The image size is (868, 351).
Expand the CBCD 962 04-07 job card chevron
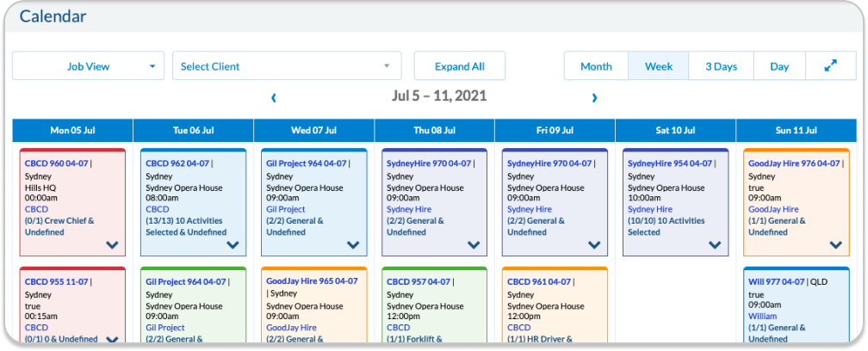[x=232, y=245]
